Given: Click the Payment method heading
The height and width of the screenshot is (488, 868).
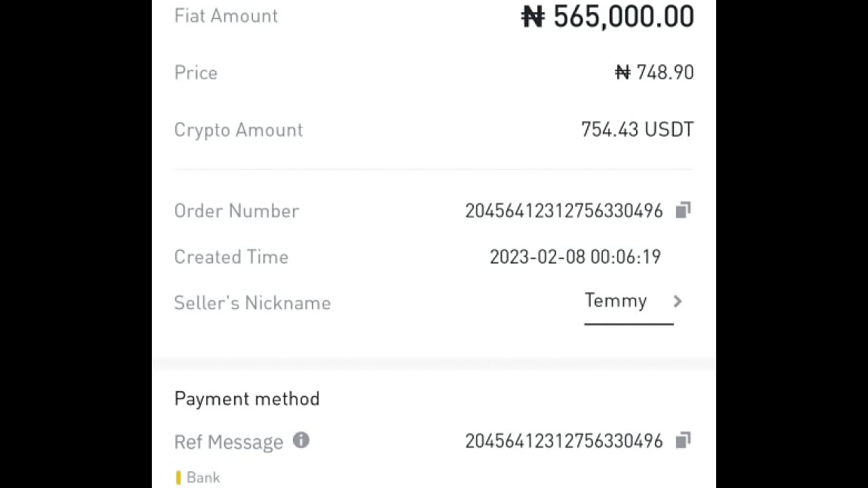Looking at the screenshot, I should tap(247, 399).
